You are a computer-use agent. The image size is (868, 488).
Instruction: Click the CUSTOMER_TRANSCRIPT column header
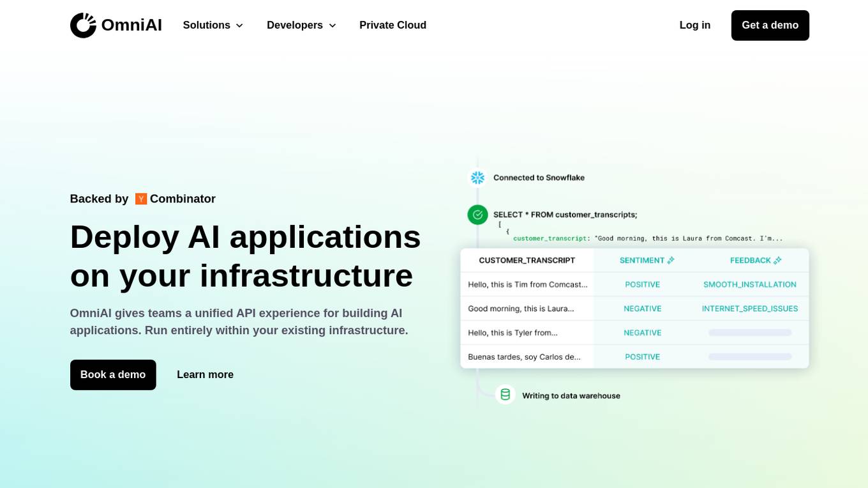coord(527,261)
